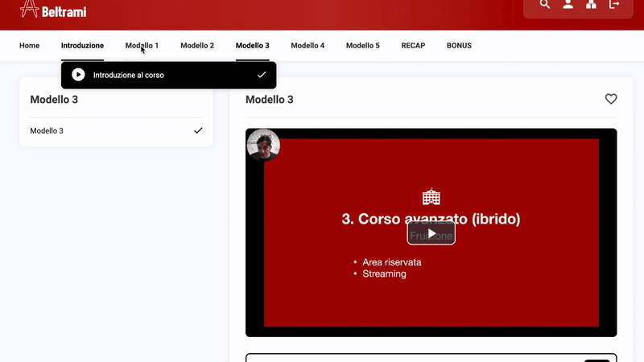Open the BONUS tab
Screen dimensions: 644x362
point(459,46)
